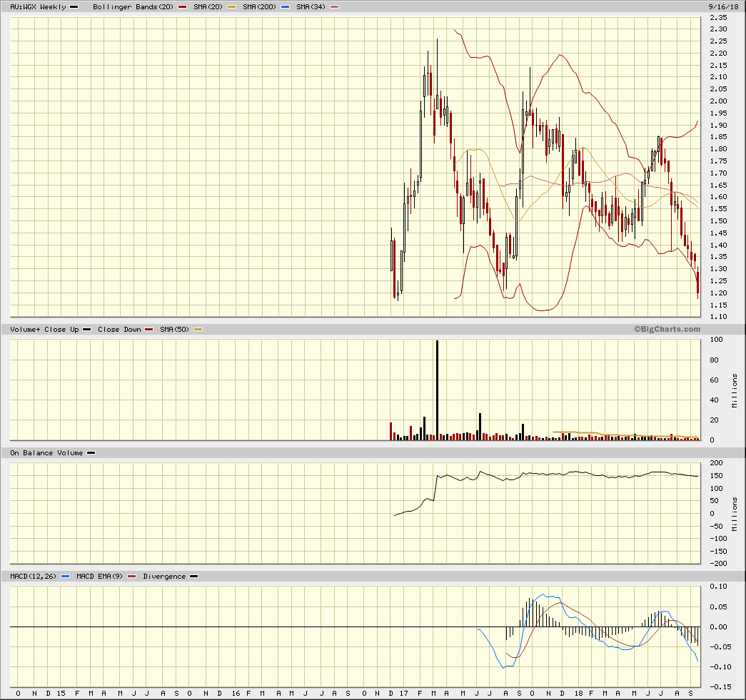The image size is (746, 700).
Task: Click the black swatch beside AU:WGX Weekly
Action: tap(74, 7)
